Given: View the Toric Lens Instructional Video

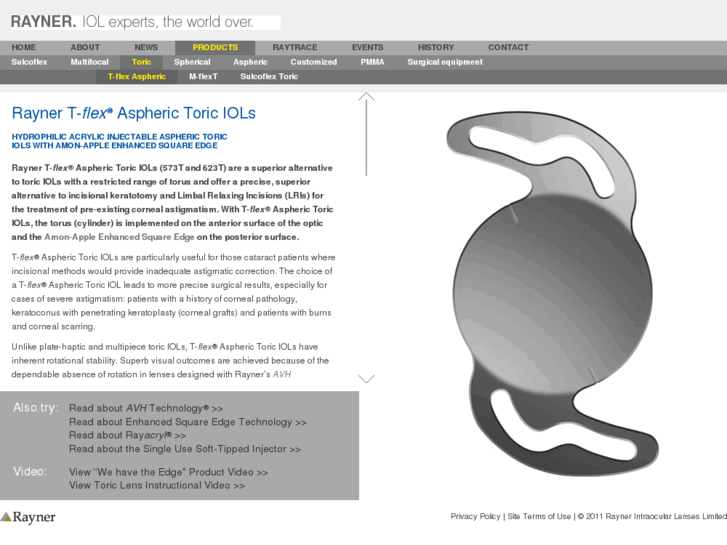Looking at the screenshot, I should (157, 485).
